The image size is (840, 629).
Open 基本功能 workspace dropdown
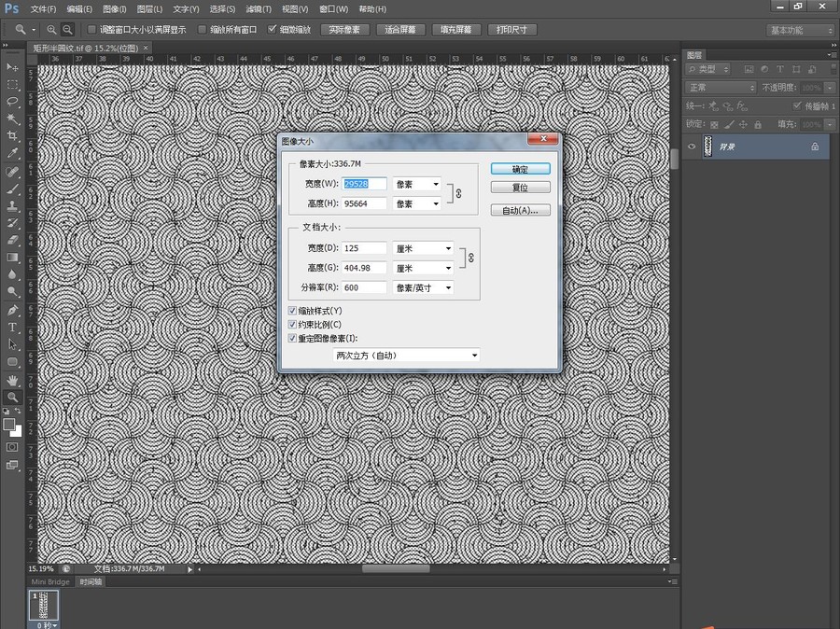click(801, 30)
